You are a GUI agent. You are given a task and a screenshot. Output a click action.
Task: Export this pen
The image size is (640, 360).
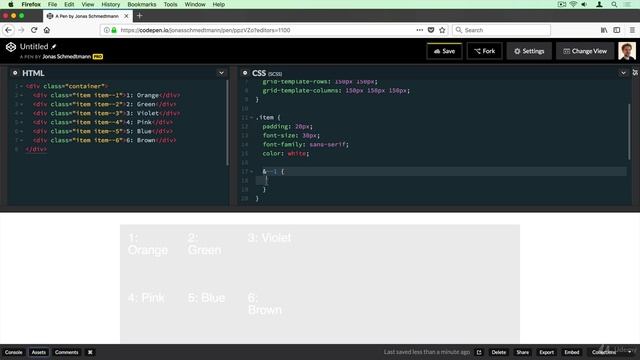pyautogui.click(x=547, y=352)
